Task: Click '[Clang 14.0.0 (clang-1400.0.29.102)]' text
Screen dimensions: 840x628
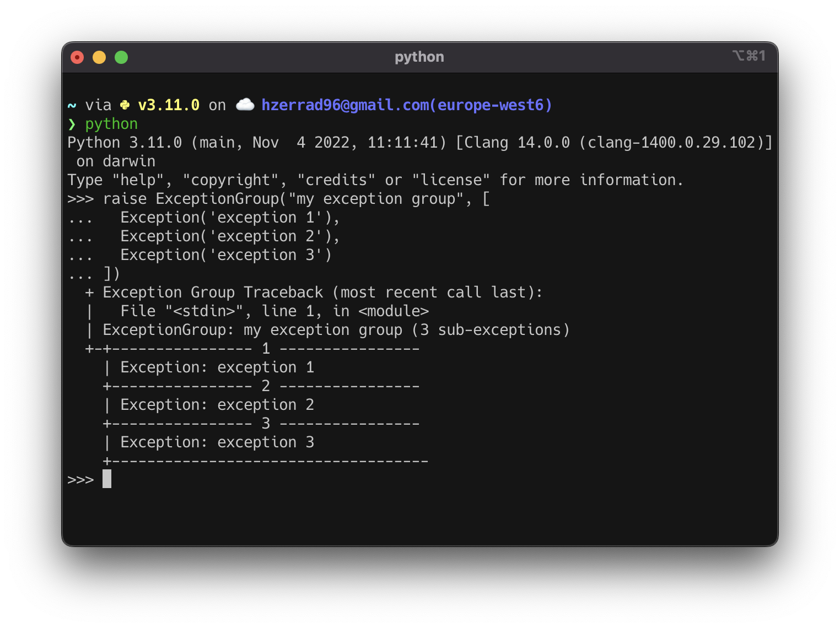Action: (614, 143)
